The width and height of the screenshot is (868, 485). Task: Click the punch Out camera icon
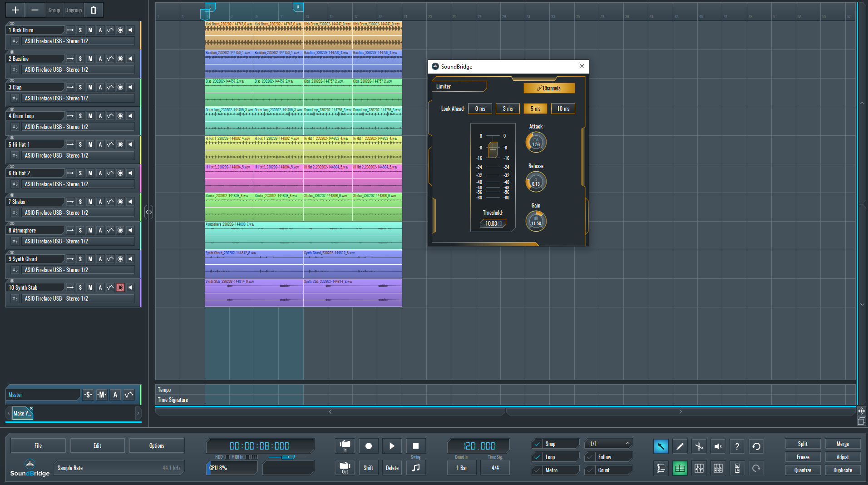(345, 468)
